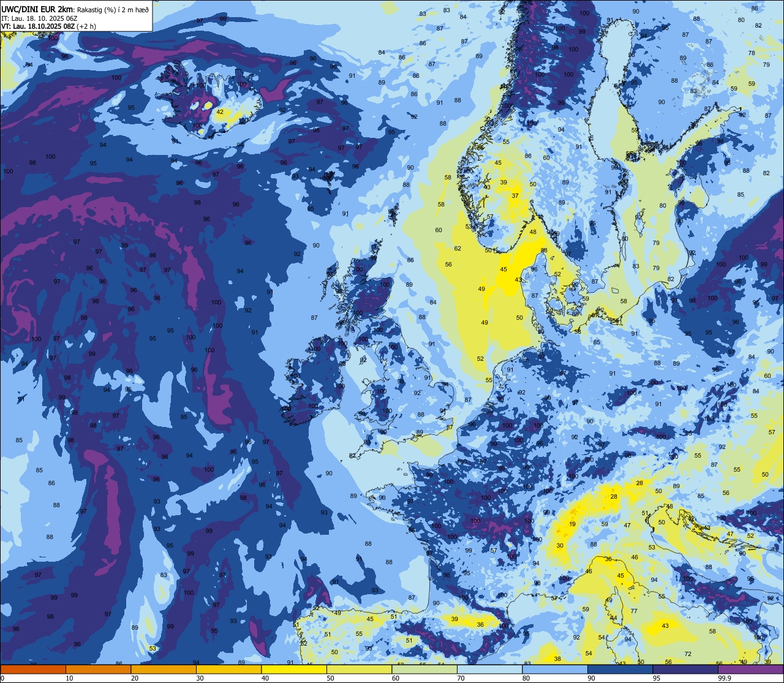This screenshot has height=683, width=784.
Task: Click the 0–10% dark orange legend swatch
Action: [33, 670]
